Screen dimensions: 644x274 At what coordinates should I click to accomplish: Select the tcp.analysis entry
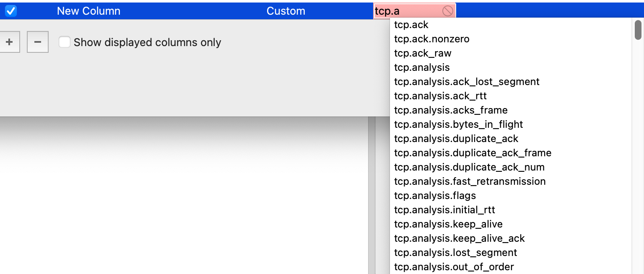[x=422, y=67]
